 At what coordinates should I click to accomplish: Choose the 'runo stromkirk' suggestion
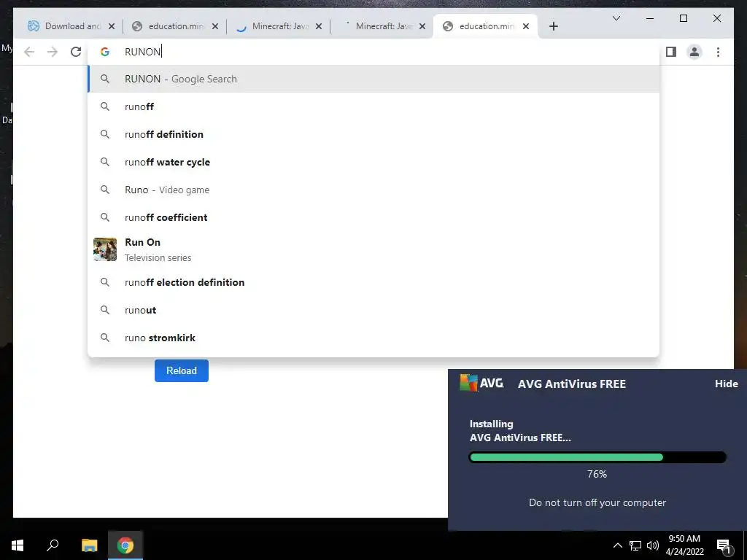pyautogui.click(x=374, y=338)
